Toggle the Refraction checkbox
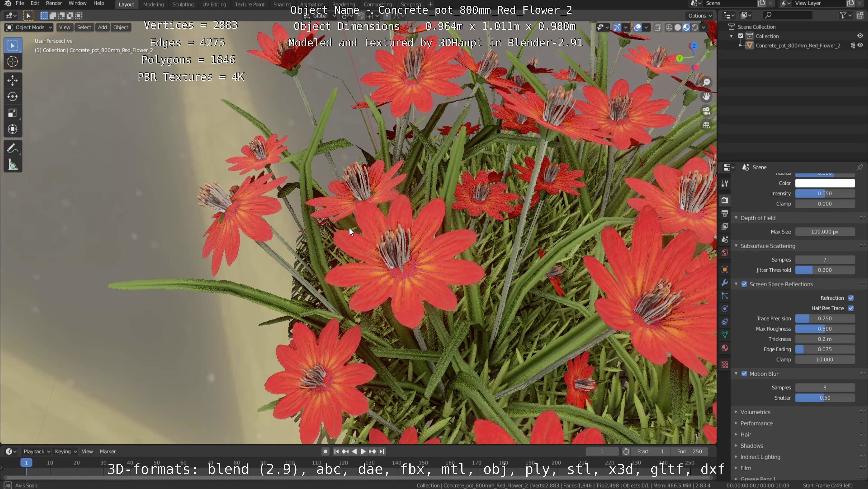The image size is (868, 489). point(851,298)
